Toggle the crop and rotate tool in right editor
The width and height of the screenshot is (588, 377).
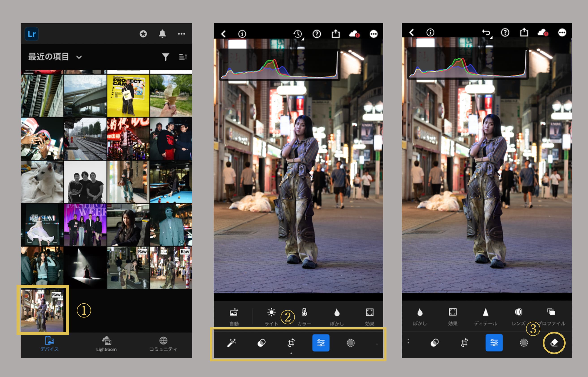(464, 343)
